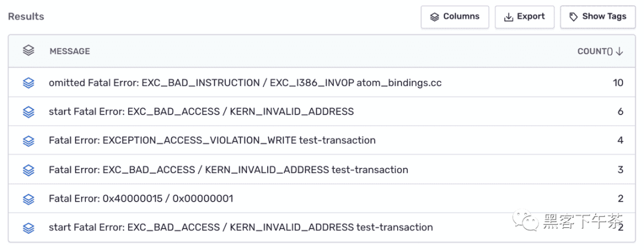This screenshot has width=644, height=250.
Task: Open Fatal Error EXCEPTION_ACCESS_VIOLATION_WRITE test-transaction message
Action: click(212, 141)
